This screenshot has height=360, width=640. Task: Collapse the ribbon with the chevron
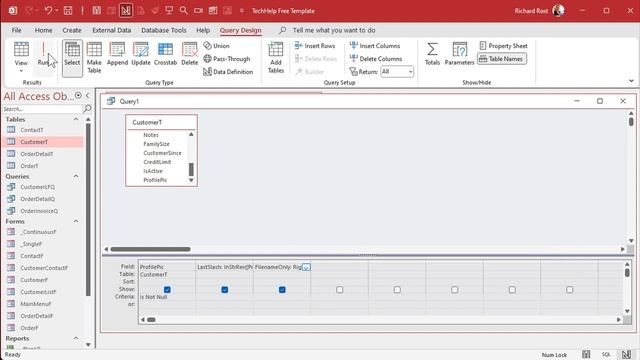[x=631, y=81]
